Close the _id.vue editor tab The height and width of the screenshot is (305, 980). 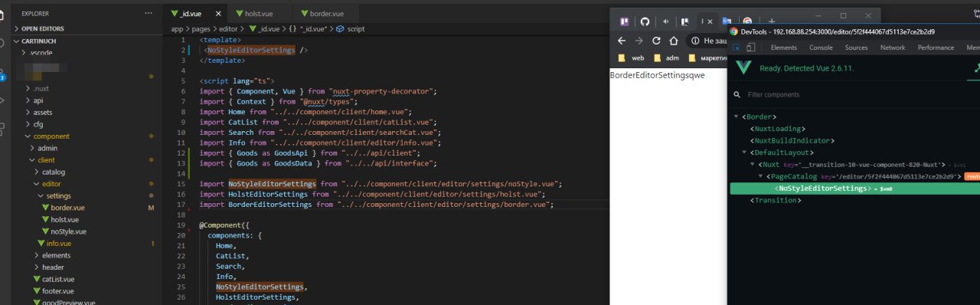[219, 14]
